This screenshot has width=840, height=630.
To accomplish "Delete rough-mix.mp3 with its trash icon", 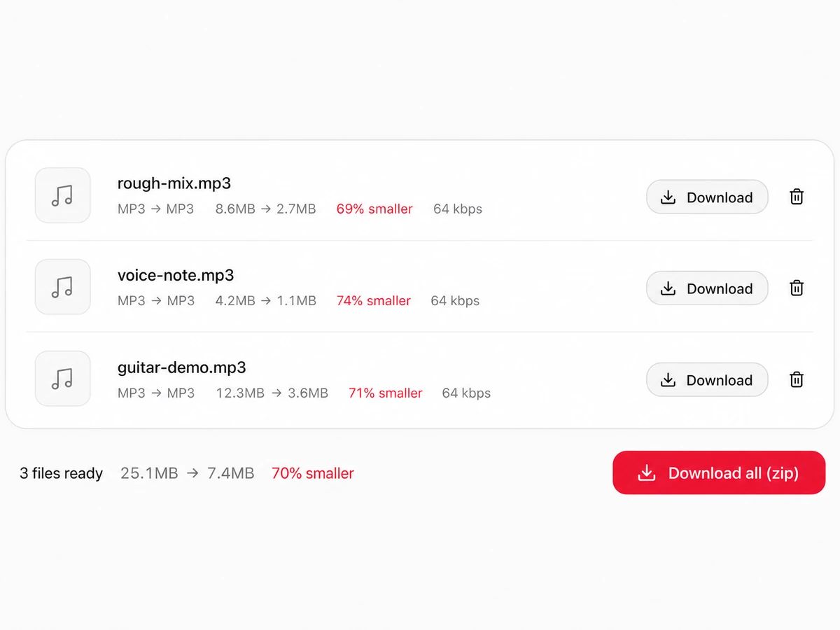I will coord(797,197).
